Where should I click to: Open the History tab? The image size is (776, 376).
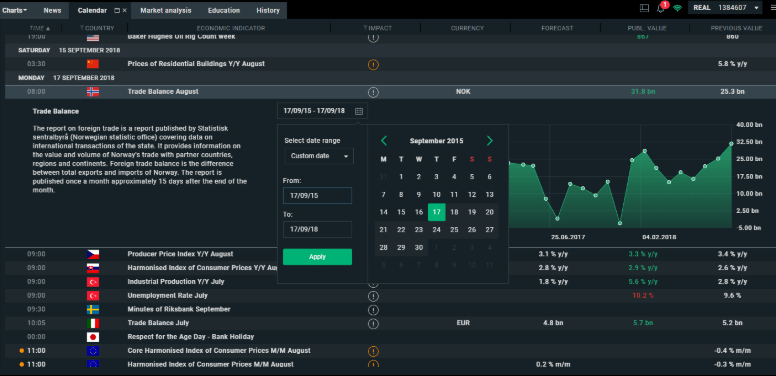(268, 10)
